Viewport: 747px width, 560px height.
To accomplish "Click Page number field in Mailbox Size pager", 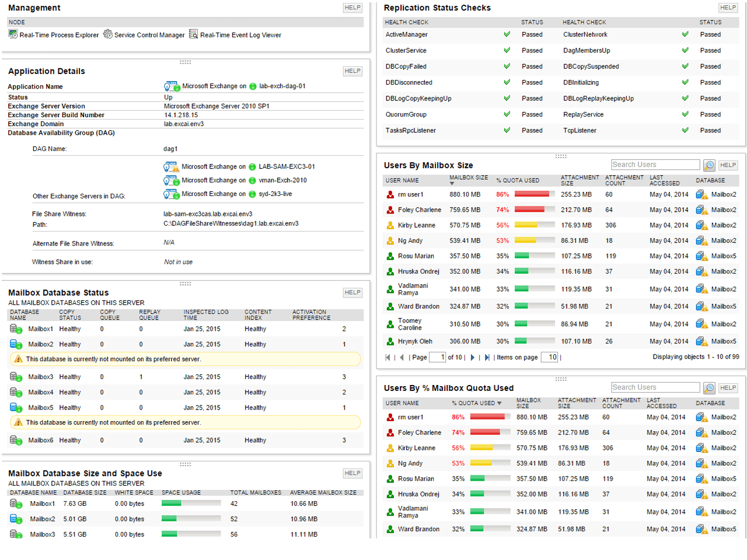I will click(438, 358).
